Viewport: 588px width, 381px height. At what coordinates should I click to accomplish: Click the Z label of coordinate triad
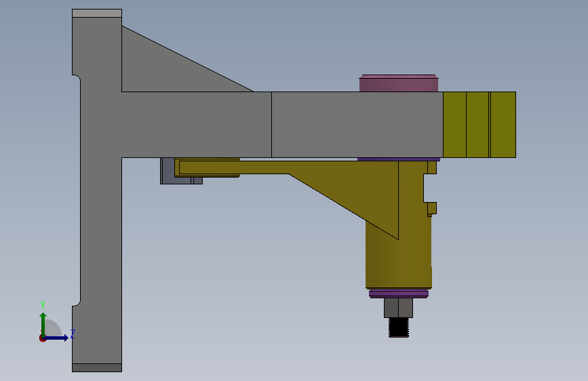[73, 334]
